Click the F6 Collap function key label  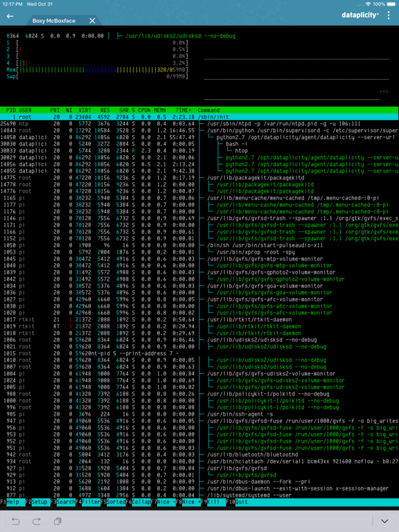[x=138, y=502]
